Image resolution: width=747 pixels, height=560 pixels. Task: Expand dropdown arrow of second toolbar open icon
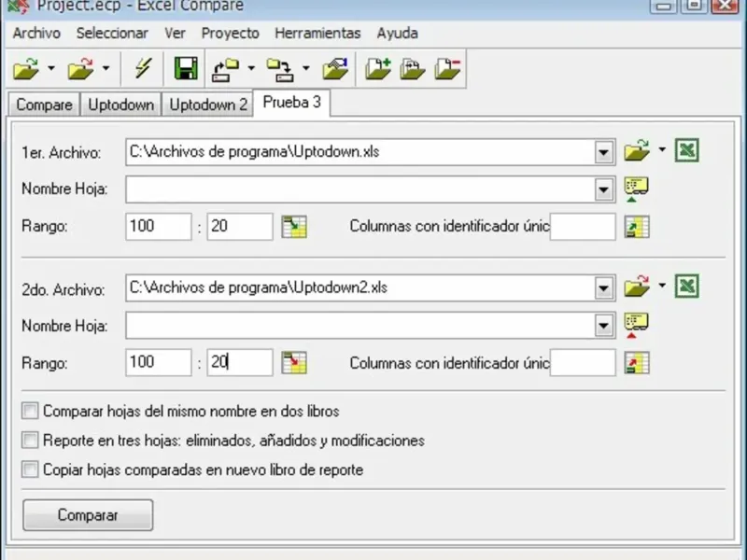point(106,68)
